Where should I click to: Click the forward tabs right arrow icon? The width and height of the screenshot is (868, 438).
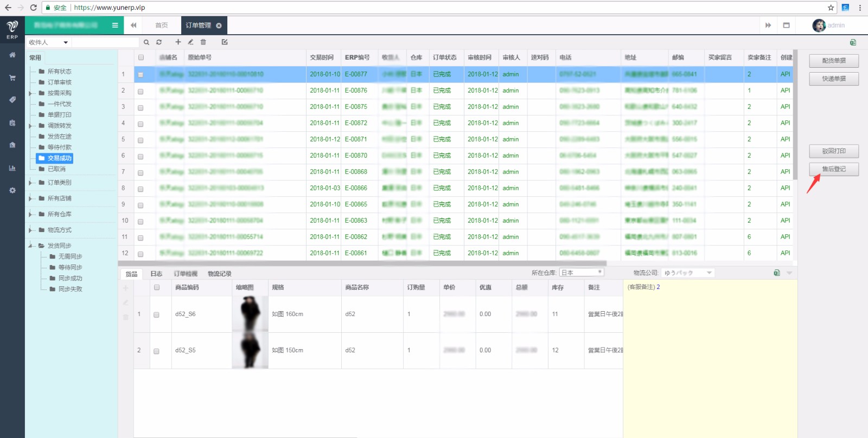[x=768, y=25]
